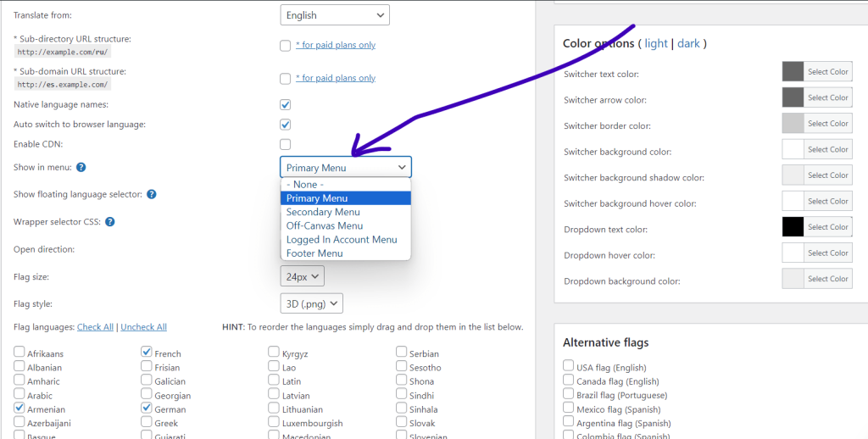Screen dimensions: 868x439
Task: Click Switcher text color swatch
Action: [793, 71]
